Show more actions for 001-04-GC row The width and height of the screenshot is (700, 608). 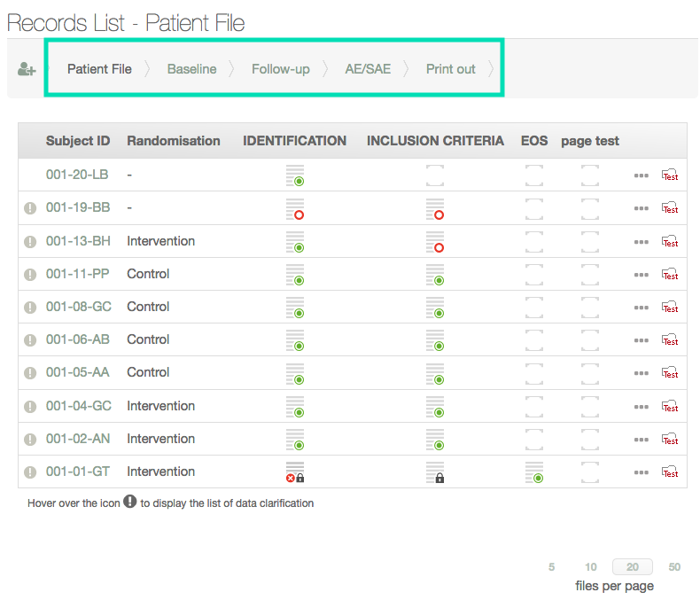[x=641, y=406]
